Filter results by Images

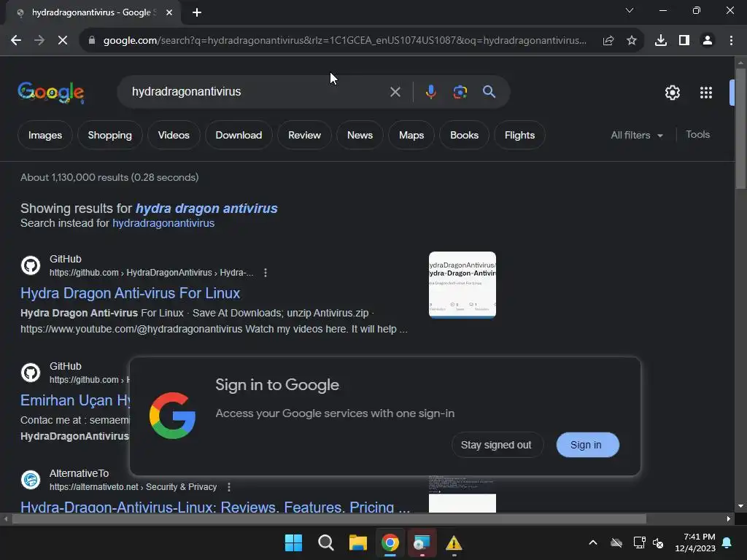coord(45,135)
